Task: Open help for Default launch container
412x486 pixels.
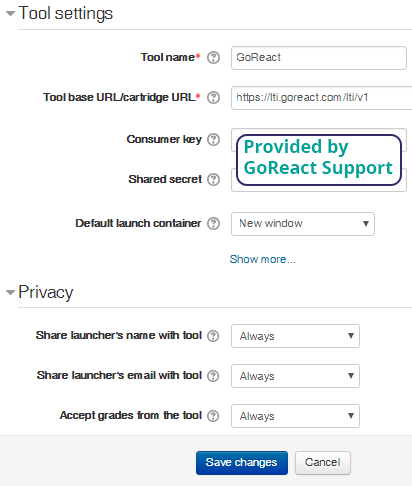Action: click(213, 223)
